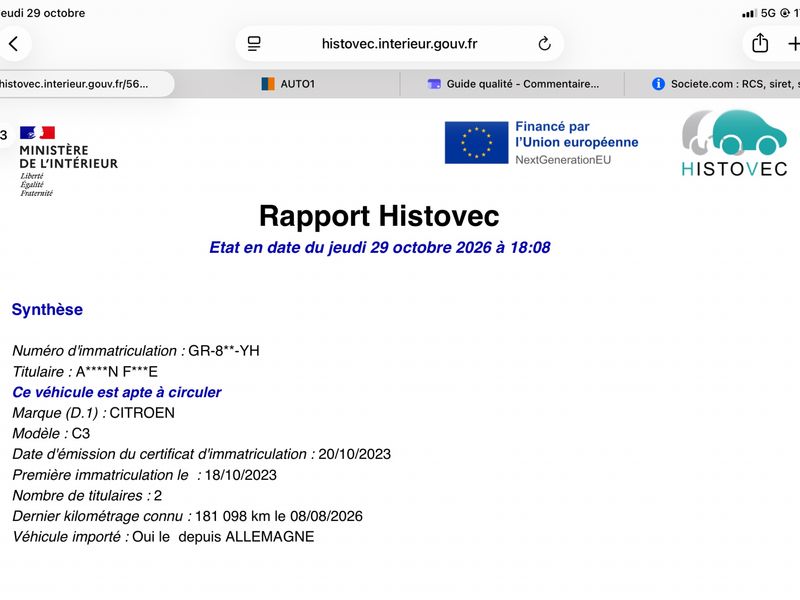
Task: Select the mileage '181 098 km le 08/08/2026'
Action: coord(279,516)
